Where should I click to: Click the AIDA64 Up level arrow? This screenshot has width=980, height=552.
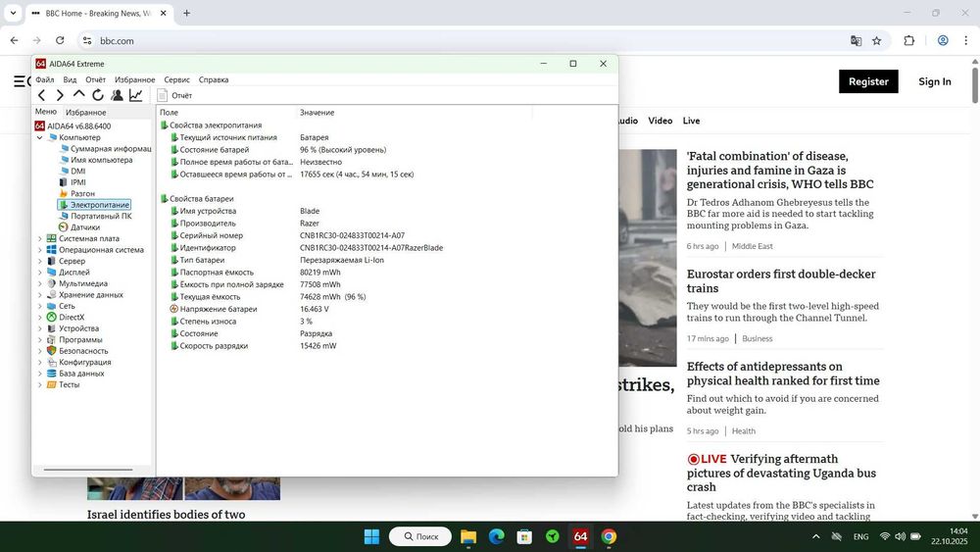click(78, 94)
